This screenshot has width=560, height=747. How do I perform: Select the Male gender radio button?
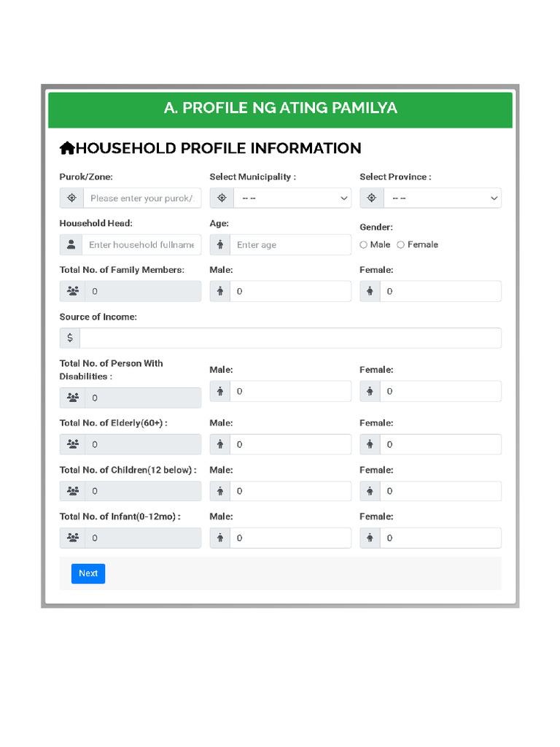[364, 245]
